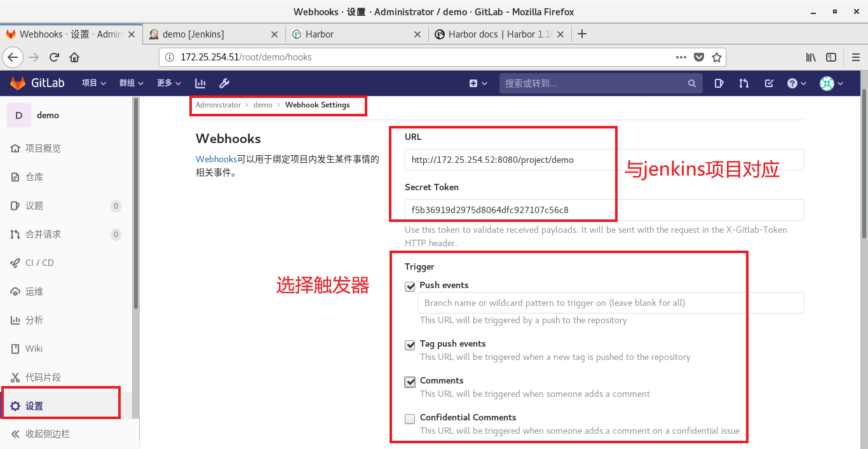Show site information icon in the address bar
This screenshot has height=449, width=868.
[x=170, y=57]
